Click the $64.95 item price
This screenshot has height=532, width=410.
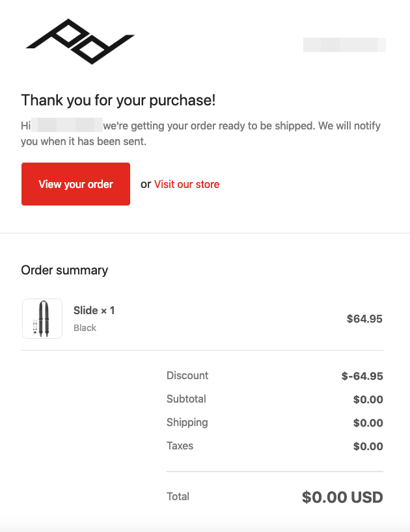pyautogui.click(x=364, y=319)
